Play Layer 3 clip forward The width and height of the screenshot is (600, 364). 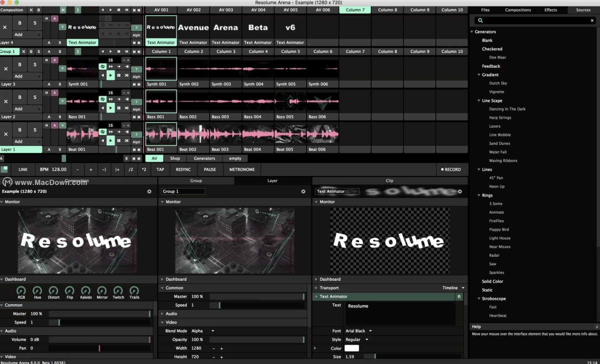[x=110, y=75]
